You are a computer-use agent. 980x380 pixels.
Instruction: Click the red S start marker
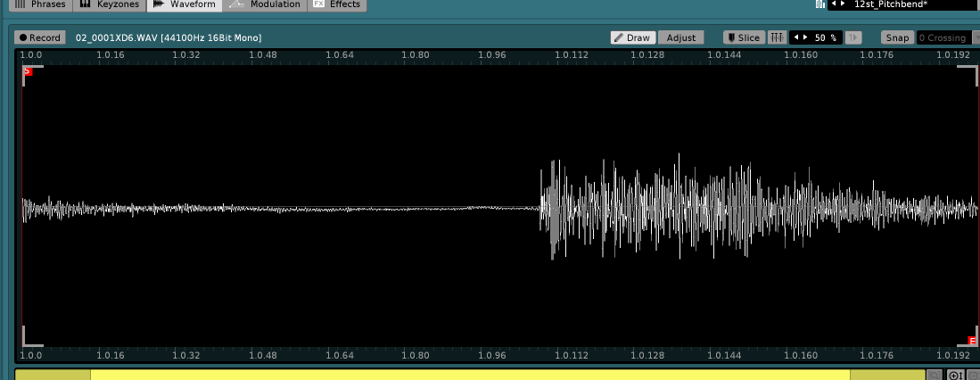pos(27,70)
